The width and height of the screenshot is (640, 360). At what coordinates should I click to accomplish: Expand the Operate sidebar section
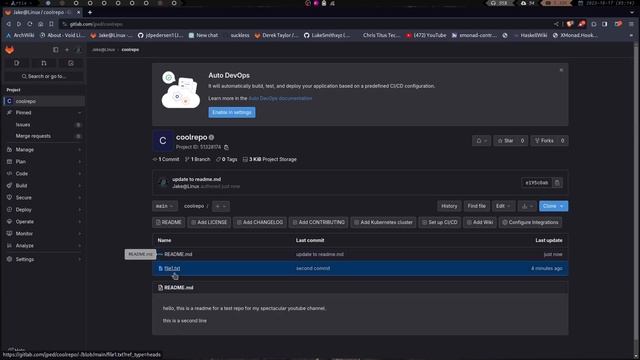[x=44, y=222]
